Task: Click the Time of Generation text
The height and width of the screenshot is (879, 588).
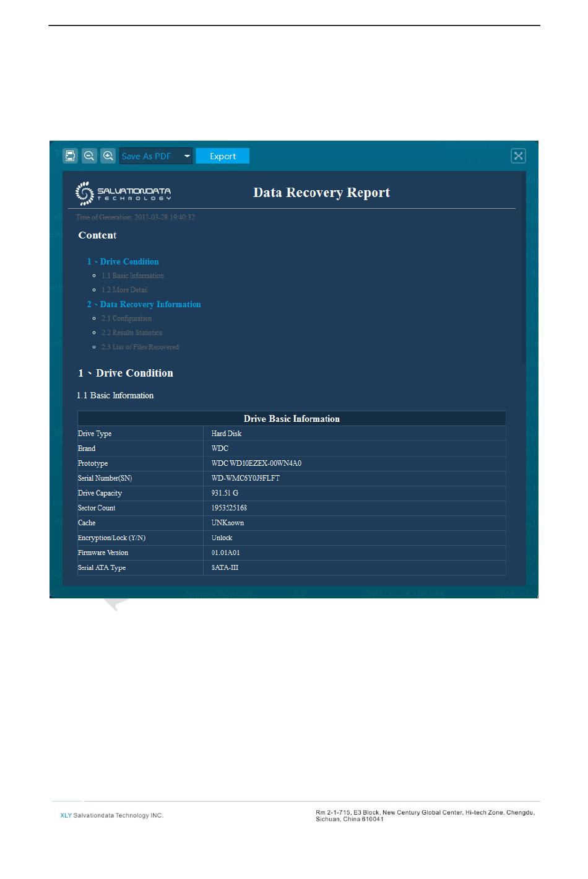Action: pos(136,217)
